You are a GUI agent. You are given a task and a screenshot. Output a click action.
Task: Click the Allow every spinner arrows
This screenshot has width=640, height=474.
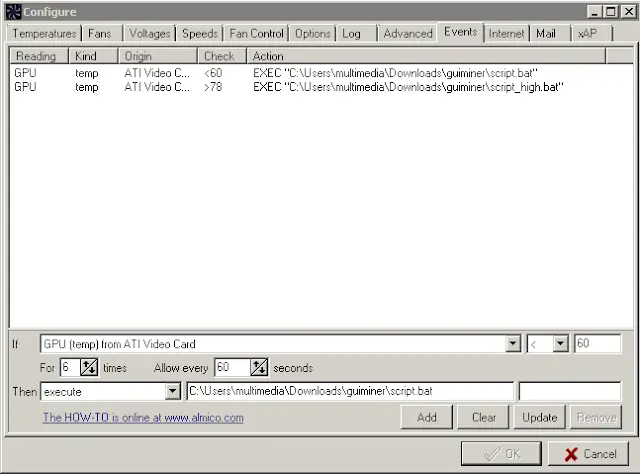pyautogui.click(x=259, y=367)
